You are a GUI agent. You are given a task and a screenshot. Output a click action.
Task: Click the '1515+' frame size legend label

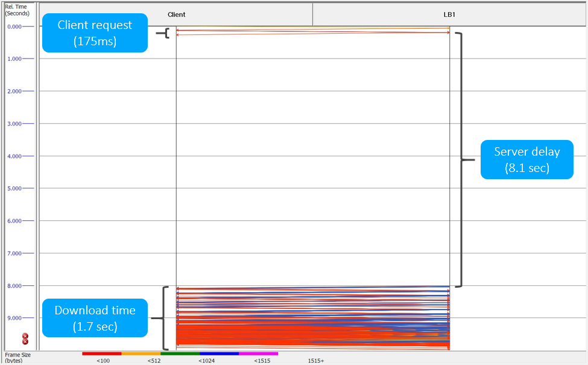pos(316,361)
